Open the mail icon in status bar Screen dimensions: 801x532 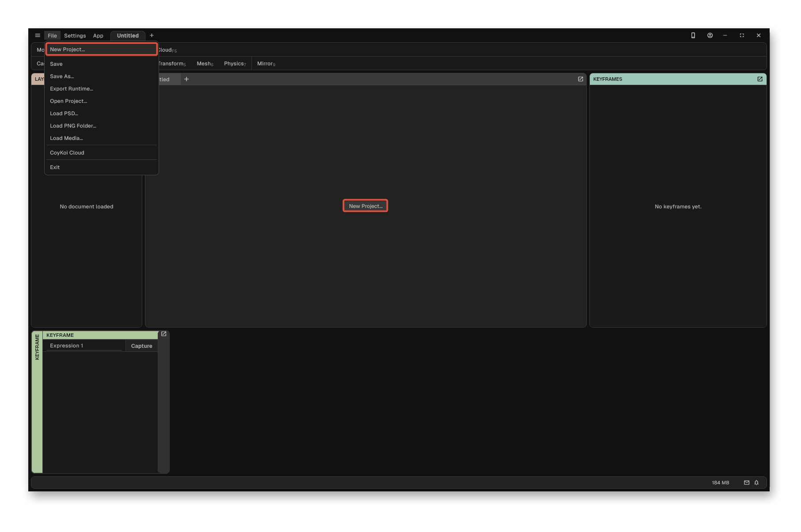click(746, 483)
